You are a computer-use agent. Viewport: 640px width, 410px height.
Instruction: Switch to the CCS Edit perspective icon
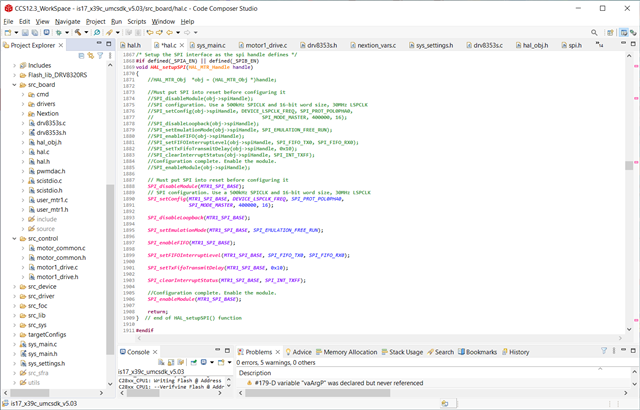point(624,33)
